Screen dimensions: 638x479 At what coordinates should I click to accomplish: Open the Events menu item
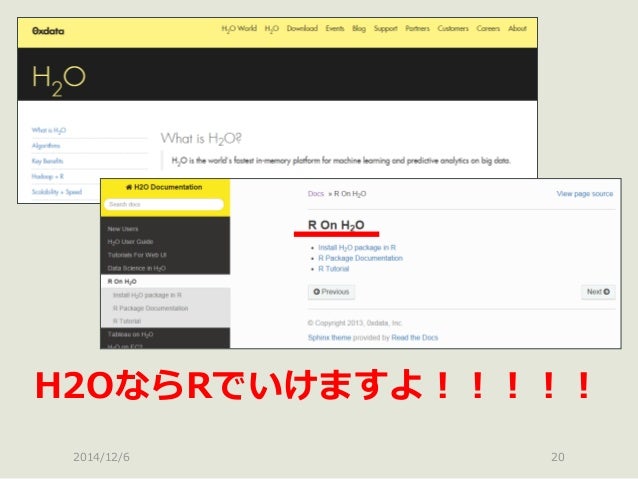[334, 28]
